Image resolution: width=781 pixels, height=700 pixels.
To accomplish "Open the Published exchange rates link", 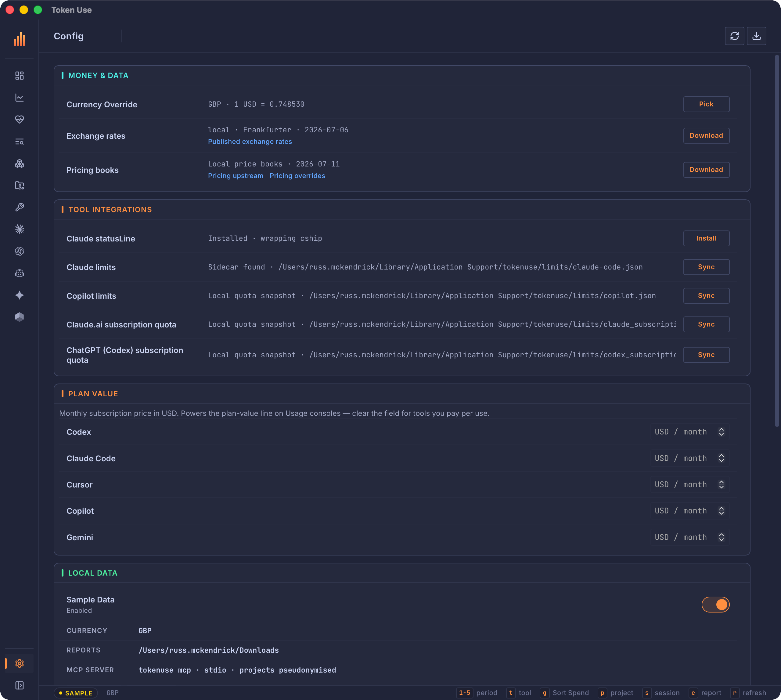I will (x=250, y=141).
